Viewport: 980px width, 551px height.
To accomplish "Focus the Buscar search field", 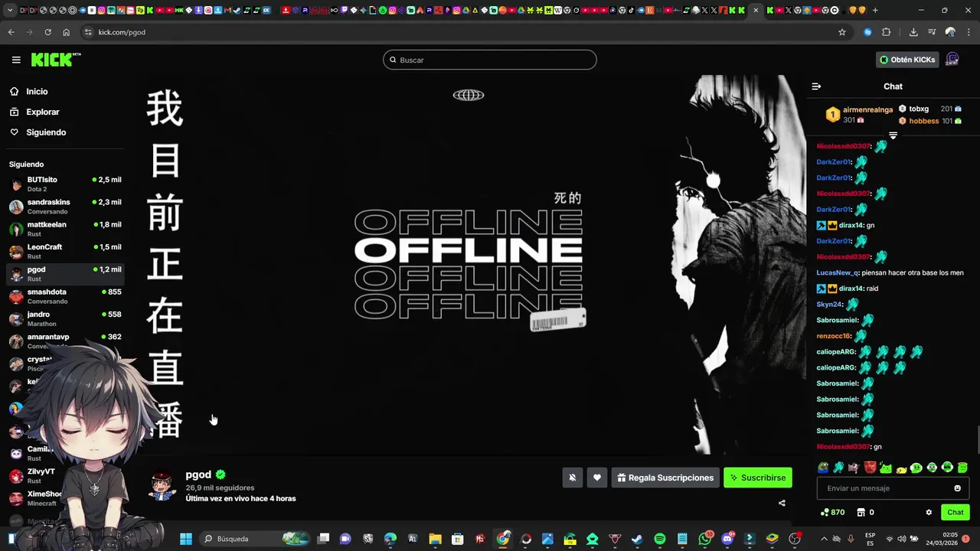I will pos(490,60).
